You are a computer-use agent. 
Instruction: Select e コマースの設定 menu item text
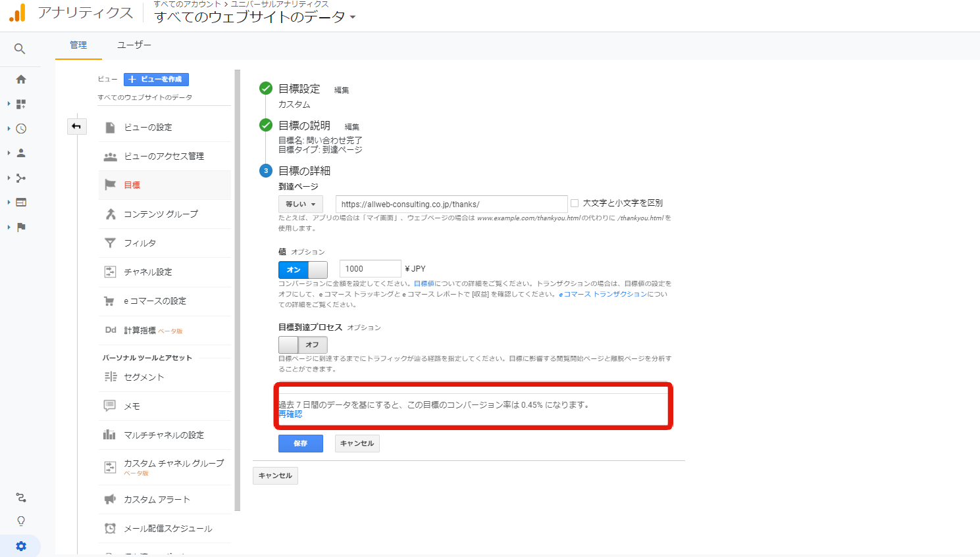155,301
